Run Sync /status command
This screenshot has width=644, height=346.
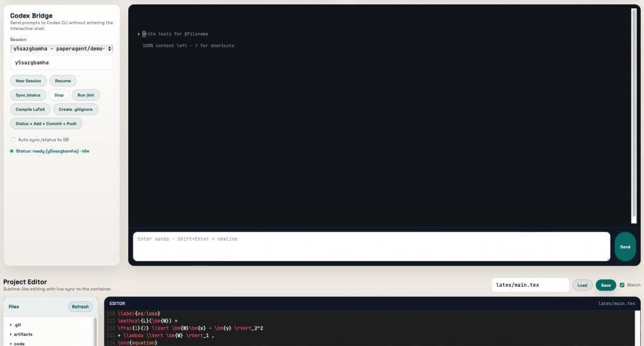28,95
